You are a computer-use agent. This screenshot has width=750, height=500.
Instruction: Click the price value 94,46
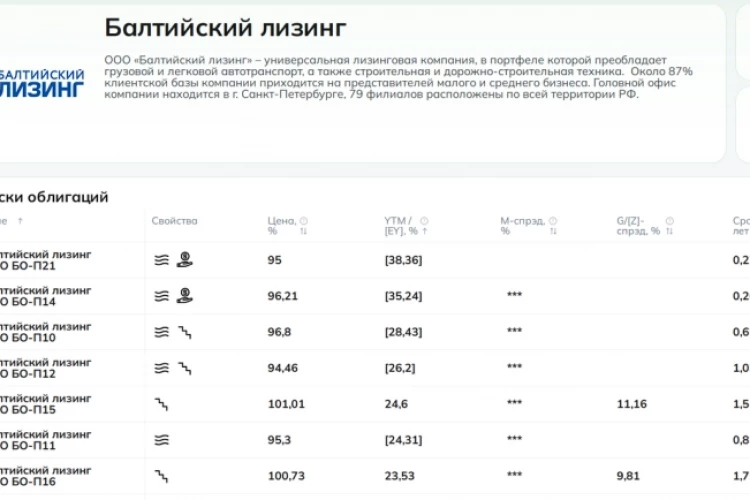[283, 368]
